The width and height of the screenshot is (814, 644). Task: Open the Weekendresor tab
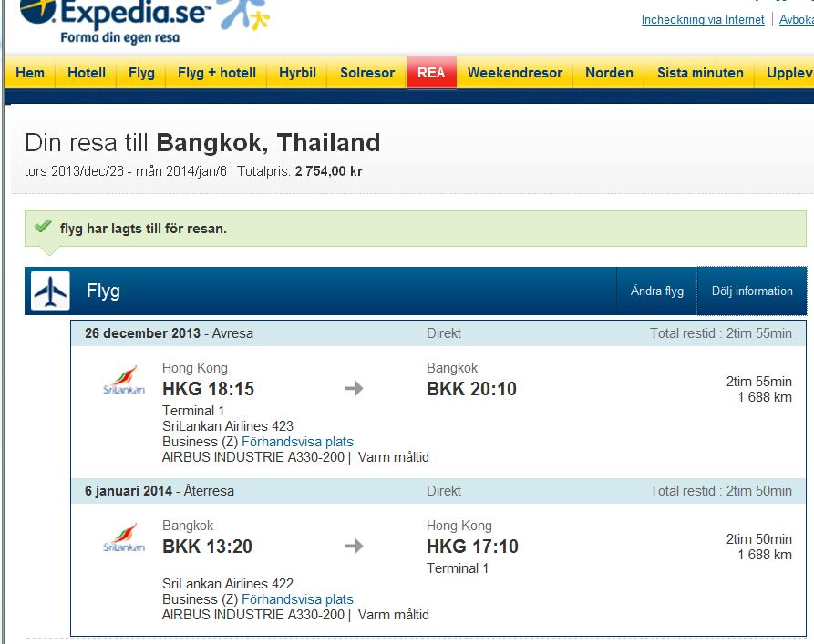tap(515, 73)
